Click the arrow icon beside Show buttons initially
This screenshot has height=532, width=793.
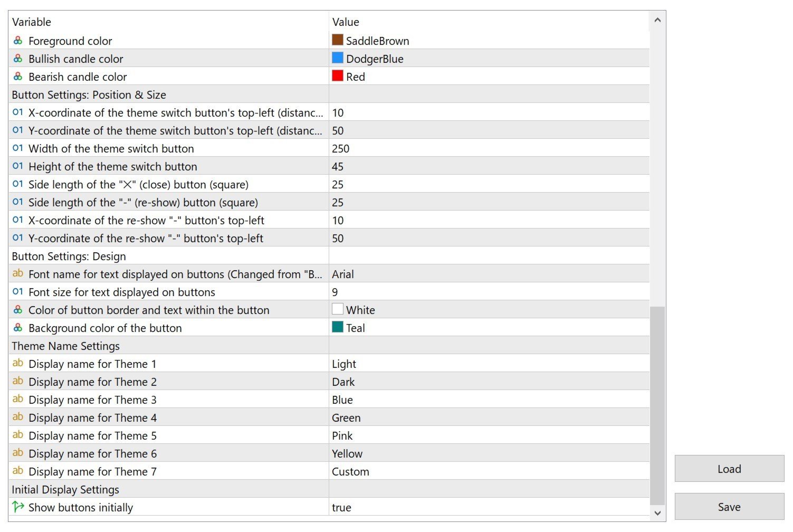[x=18, y=507]
